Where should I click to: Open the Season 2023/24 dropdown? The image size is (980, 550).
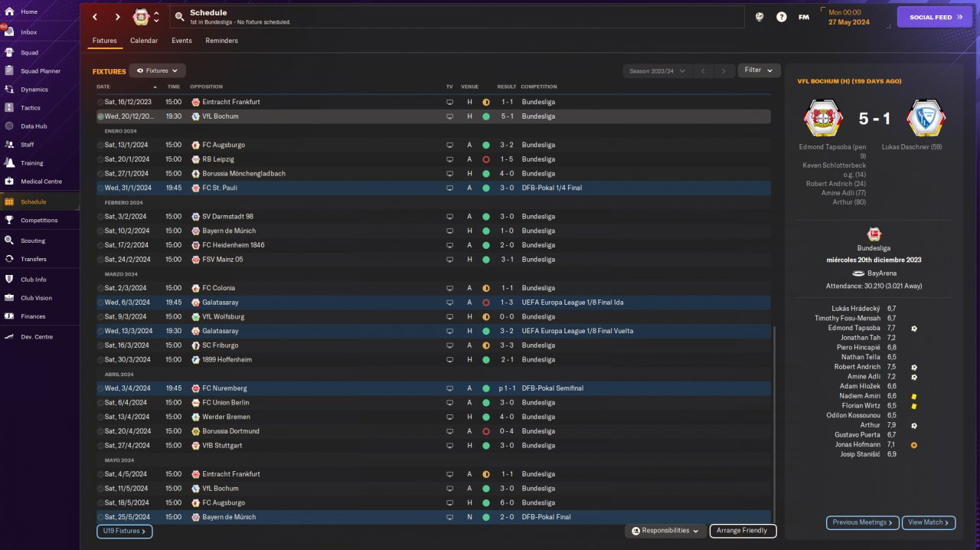[x=657, y=70]
